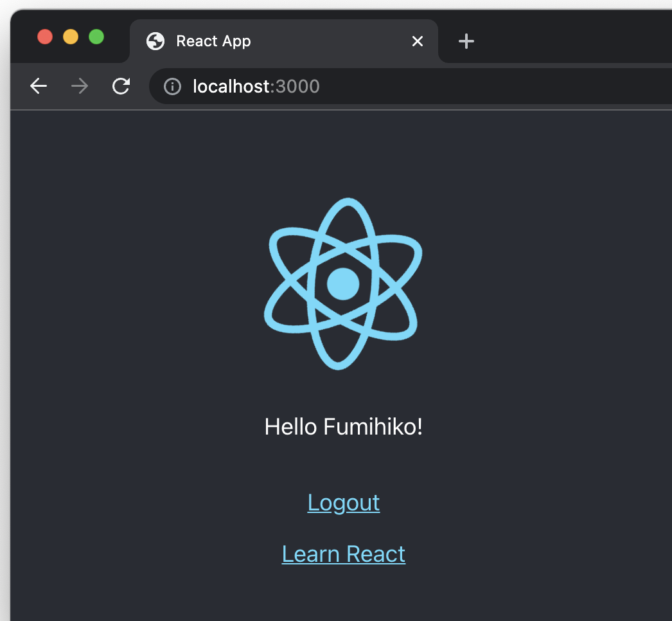Click the browser back arrow
This screenshot has width=672, height=621.
[38, 86]
